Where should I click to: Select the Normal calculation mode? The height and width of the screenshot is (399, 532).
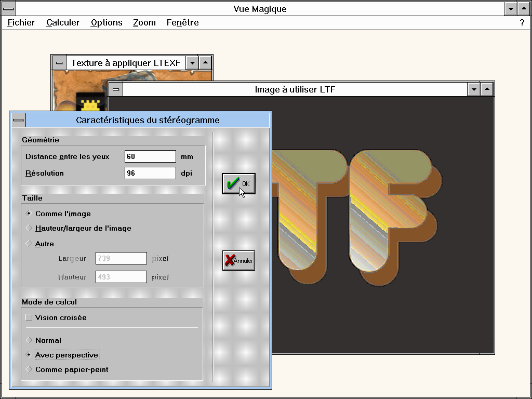44,340
